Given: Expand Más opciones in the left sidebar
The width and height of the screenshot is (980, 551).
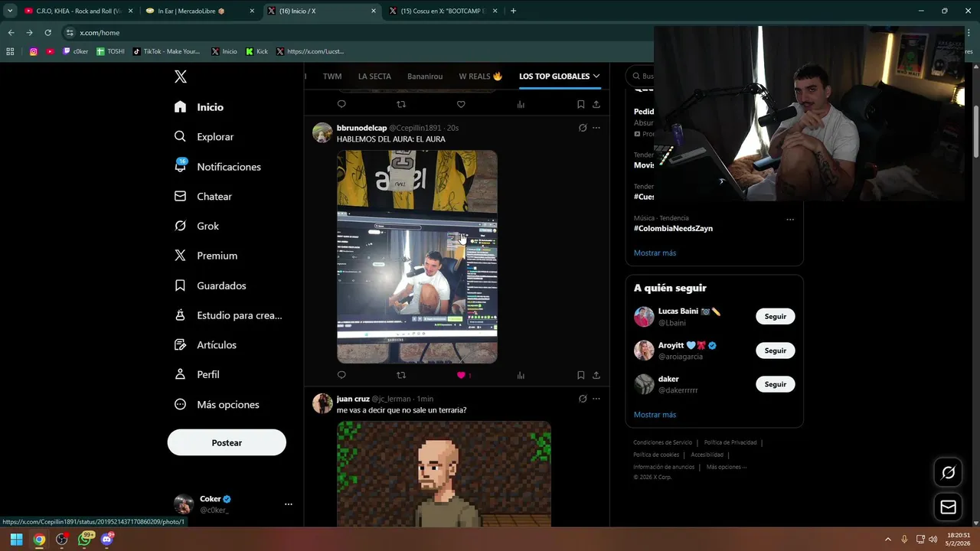Looking at the screenshot, I should click(x=216, y=404).
